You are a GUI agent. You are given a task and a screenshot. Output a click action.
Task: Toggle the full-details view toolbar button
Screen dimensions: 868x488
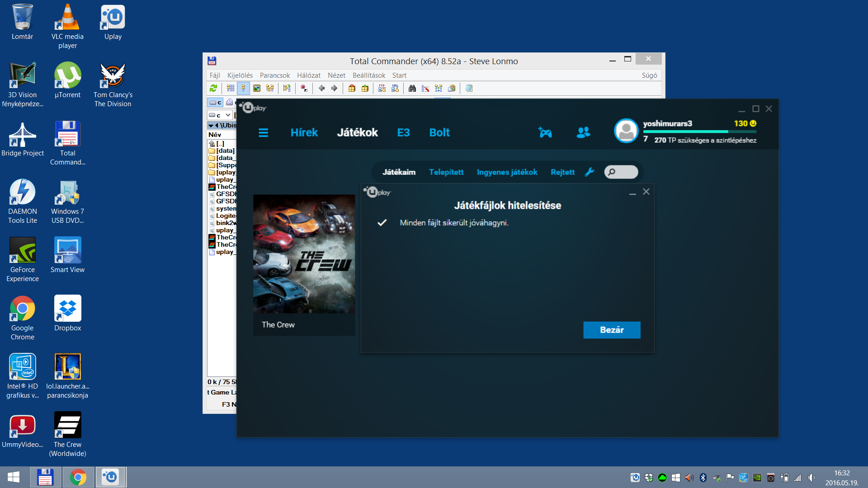pos(243,89)
